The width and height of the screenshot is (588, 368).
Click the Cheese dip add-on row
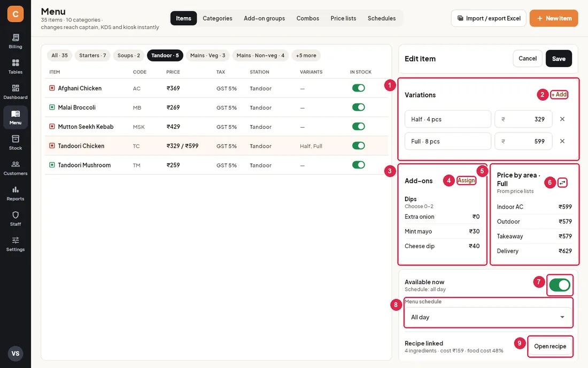point(442,246)
